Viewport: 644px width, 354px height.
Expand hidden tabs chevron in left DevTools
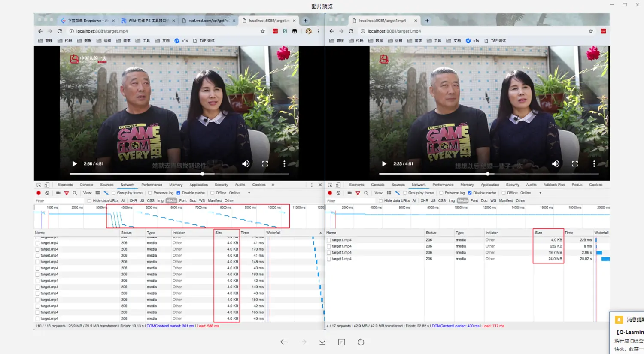point(273,185)
